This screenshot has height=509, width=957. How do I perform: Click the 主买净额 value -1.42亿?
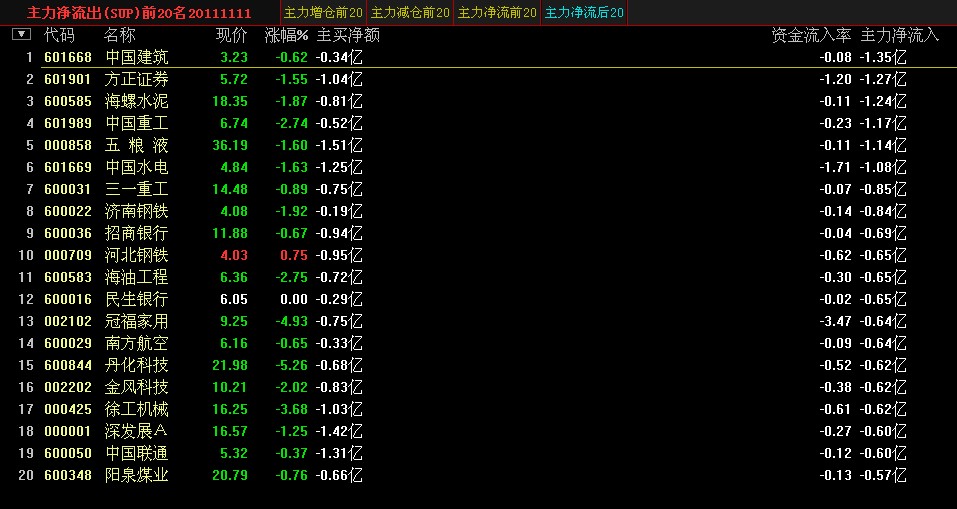click(x=339, y=431)
